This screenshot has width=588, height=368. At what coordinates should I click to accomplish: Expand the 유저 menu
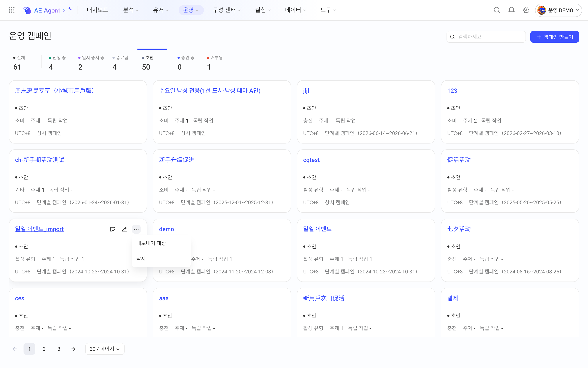[161, 10]
